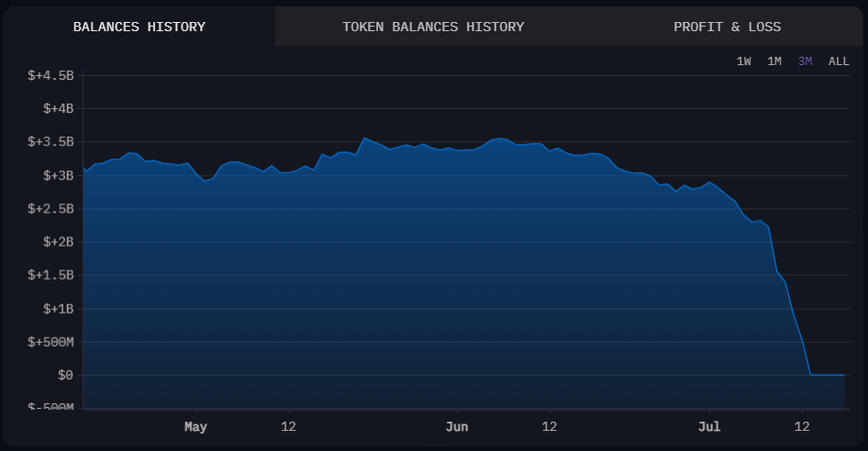The width and height of the screenshot is (868, 451).
Task: Click the $+4B axis label
Action: (59, 108)
